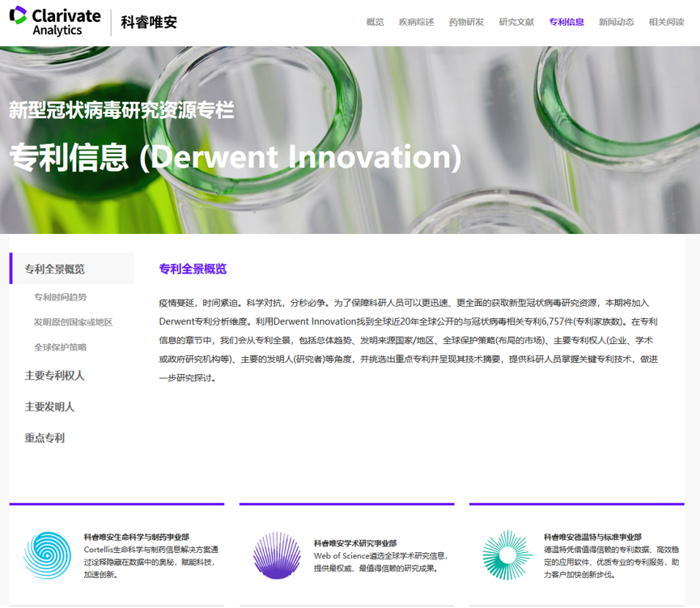The height and width of the screenshot is (608, 700).
Task: Click the Cortellis card description text
Action: [x=151, y=562]
